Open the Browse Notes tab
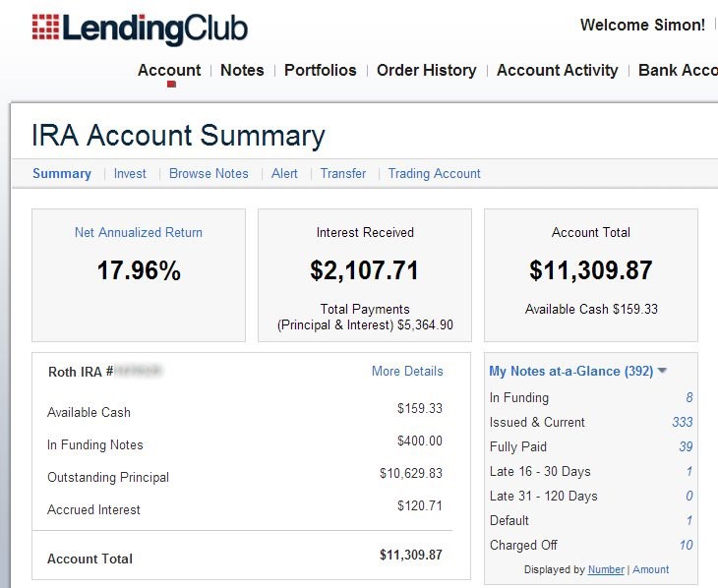Image resolution: width=718 pixels, height=588 pixels. pos(209,174)
